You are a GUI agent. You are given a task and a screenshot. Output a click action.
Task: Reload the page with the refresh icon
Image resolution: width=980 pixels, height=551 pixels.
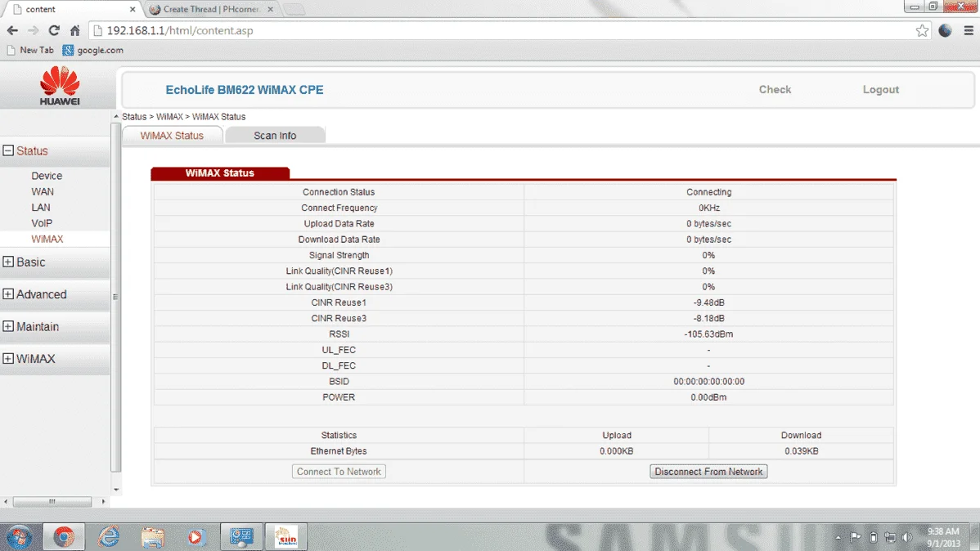(54, 30)
